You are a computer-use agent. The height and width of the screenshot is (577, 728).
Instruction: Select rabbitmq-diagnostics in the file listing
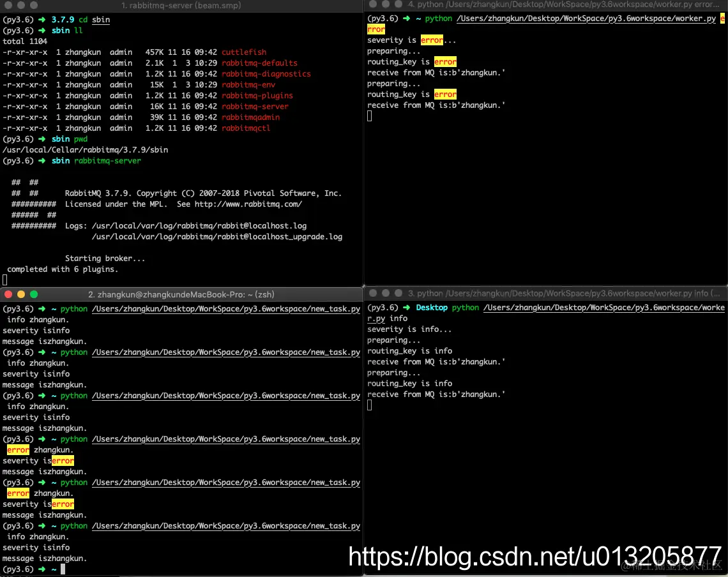[266, 74]
